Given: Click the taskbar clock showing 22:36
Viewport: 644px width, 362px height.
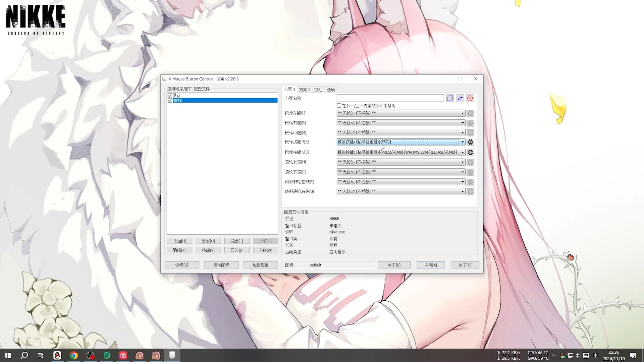Looking at the screenshot, I should click(614, 355).
